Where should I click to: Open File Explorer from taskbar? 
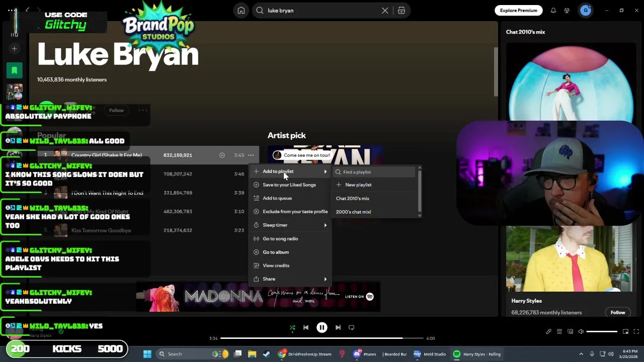pos(252,354)
